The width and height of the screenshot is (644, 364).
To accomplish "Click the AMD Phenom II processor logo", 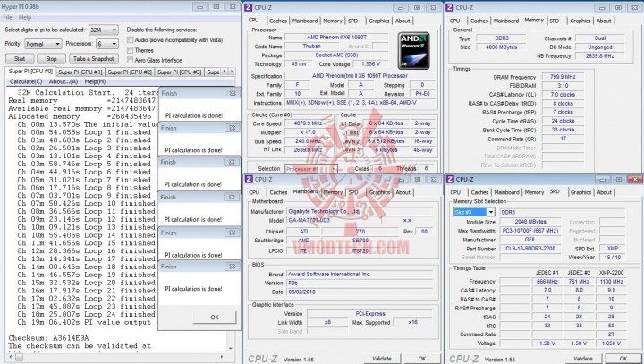I will [413, 51].
